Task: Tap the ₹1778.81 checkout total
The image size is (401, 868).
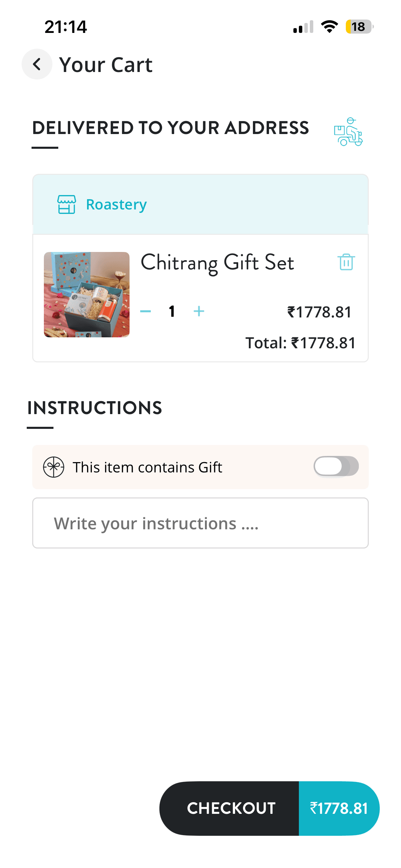Action: click(339, 808)
